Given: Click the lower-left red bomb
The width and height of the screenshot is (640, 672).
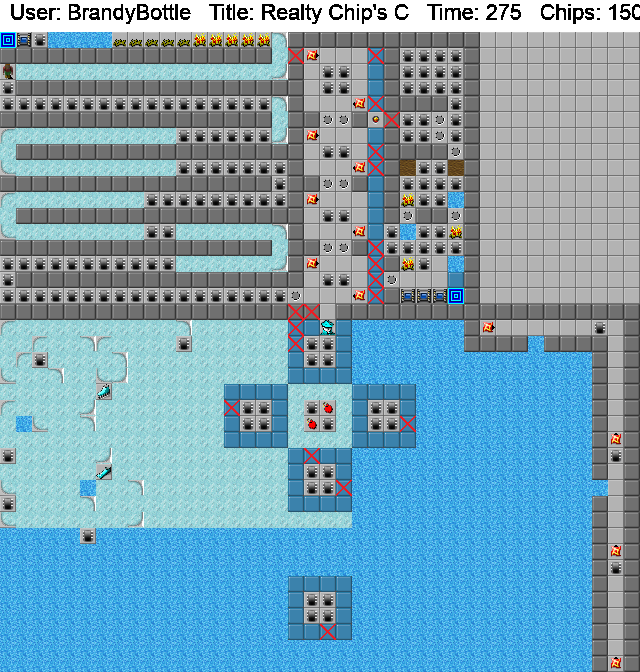Looking at the screenshot, I should [312, 424].
